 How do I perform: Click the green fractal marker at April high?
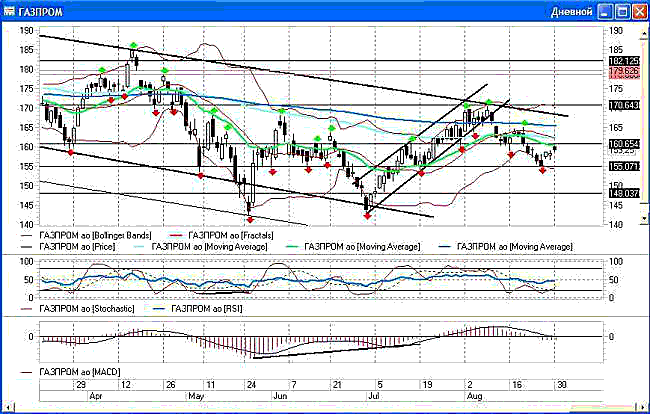133,45
